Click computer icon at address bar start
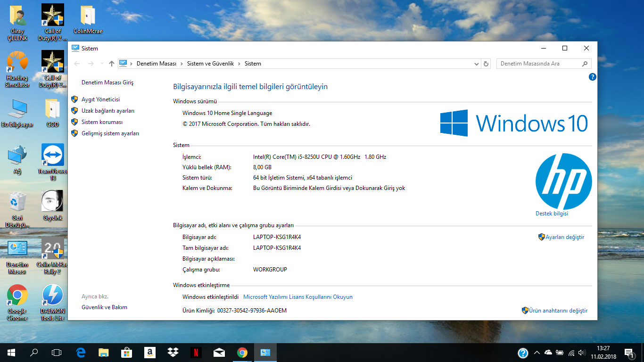The height and width of the screenshot is (362, 644). pyautogui.click(x=123, y=63)
